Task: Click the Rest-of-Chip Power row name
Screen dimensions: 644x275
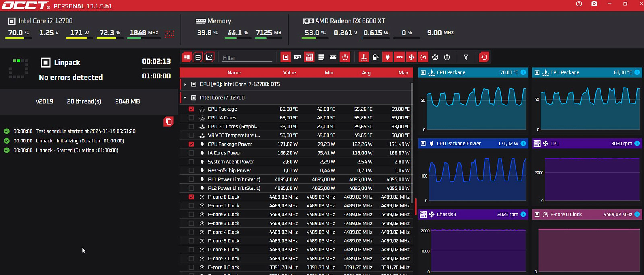Action: pos(229,170)
